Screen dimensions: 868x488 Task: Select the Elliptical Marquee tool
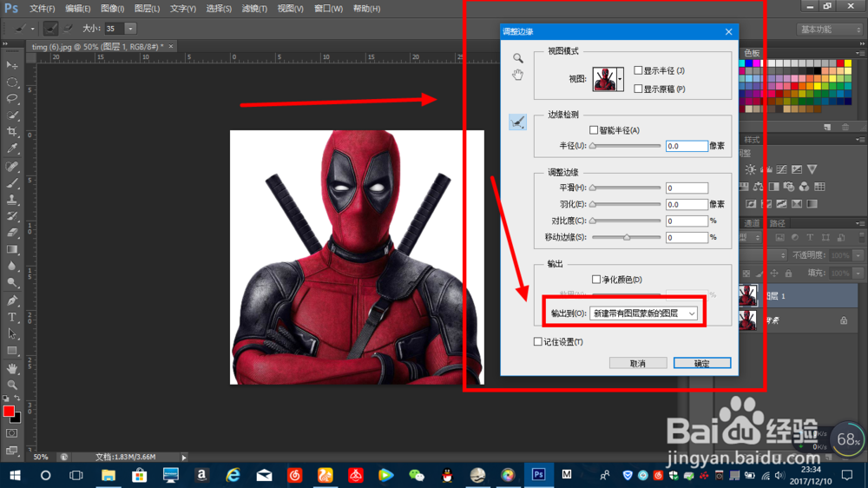tap(11, 82)
